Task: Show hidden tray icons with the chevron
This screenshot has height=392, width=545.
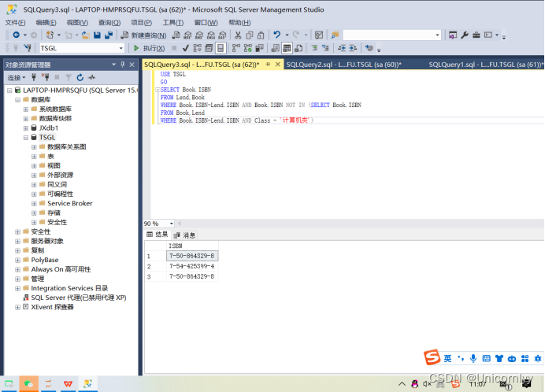Action: point(402,383)
